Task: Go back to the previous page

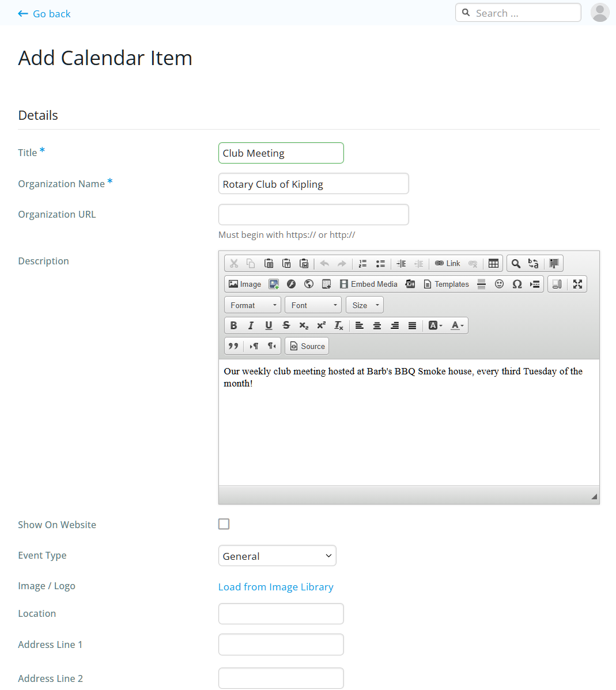Action: point(44,14)
